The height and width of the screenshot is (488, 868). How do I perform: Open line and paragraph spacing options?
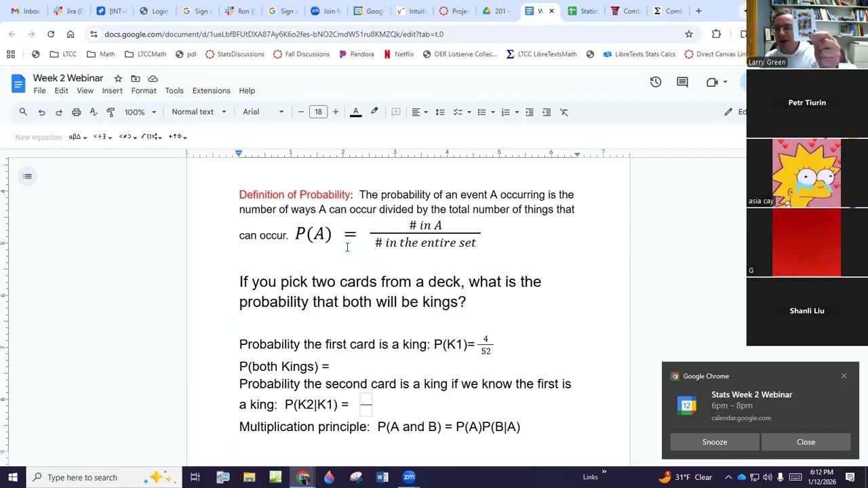[x=440, y=112]
